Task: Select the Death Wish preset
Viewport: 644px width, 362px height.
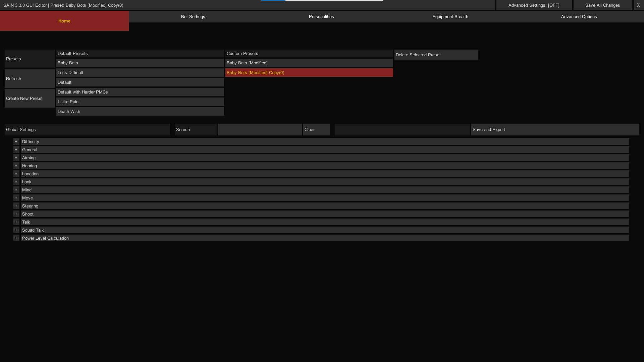Action: click(140, 112)
